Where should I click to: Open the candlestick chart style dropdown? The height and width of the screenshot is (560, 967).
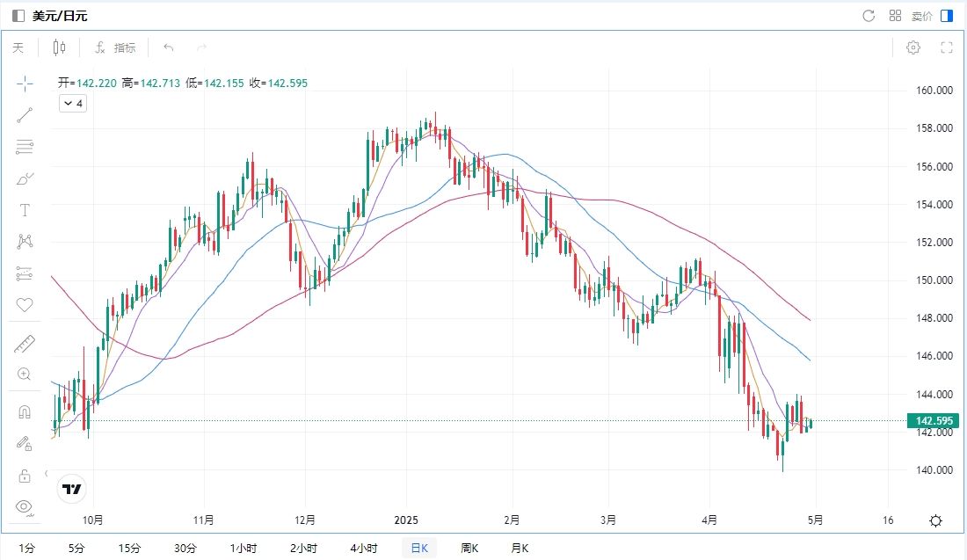pos(59,47)
